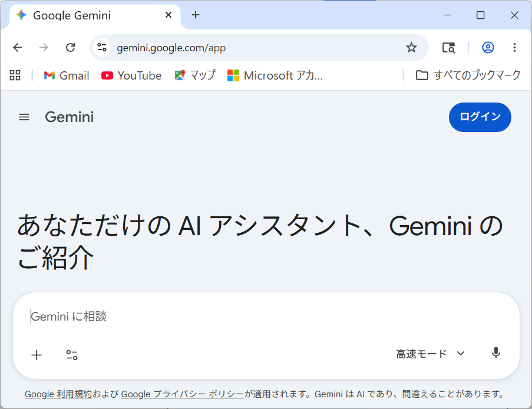
Task: Open Gemini hamburger main menu
Action: point(24,117)
